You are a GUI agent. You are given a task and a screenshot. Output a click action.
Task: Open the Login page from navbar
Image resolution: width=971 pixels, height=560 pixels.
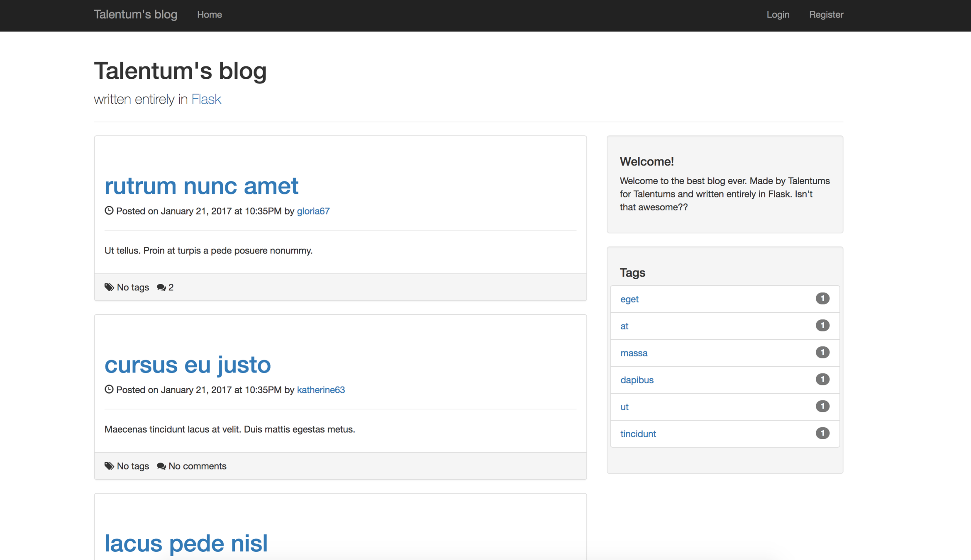coord(778,15)
